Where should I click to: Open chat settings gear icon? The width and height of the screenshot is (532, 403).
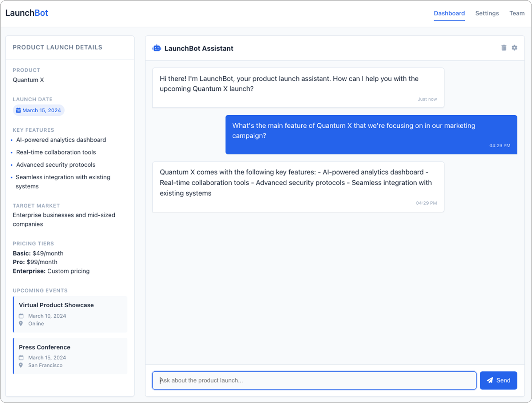click(x=514, y=48)
